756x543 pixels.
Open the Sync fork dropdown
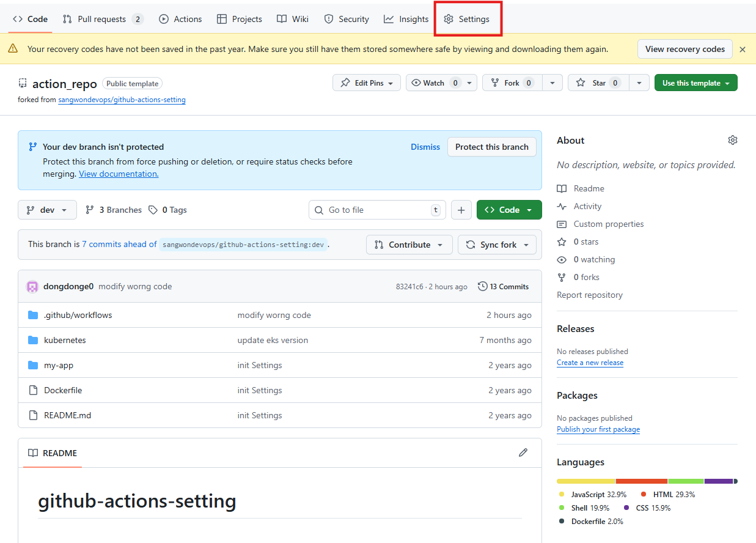pos(497,245)
